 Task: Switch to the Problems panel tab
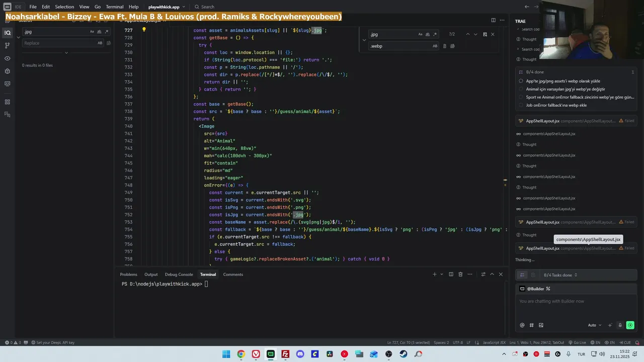(x=128, y=275)
